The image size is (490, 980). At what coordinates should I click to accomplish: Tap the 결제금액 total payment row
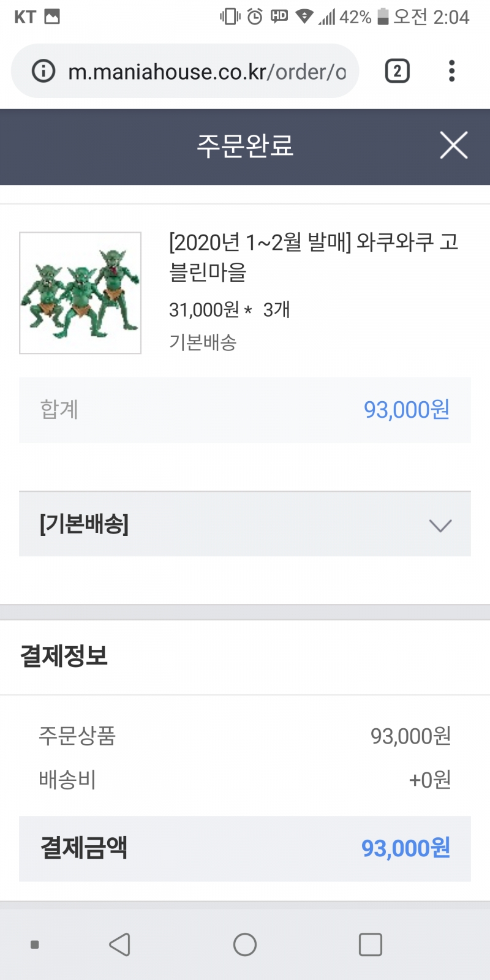(x=245, y=848)
